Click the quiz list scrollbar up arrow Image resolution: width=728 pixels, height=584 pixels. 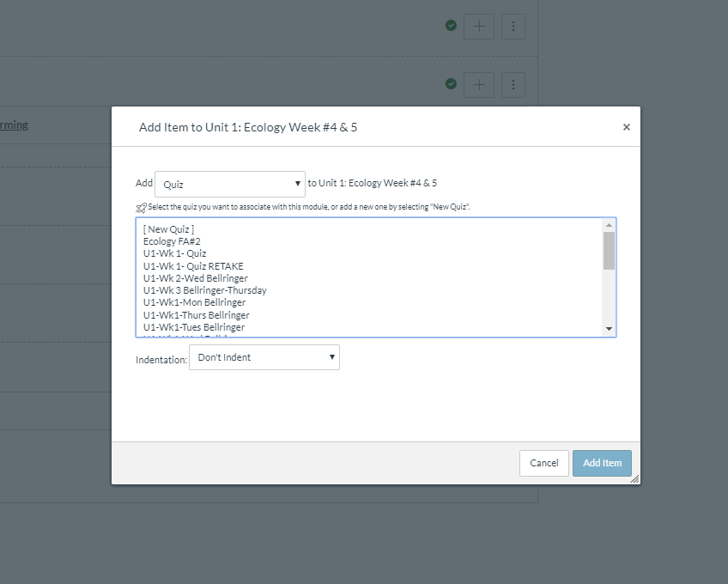(609, 225)
